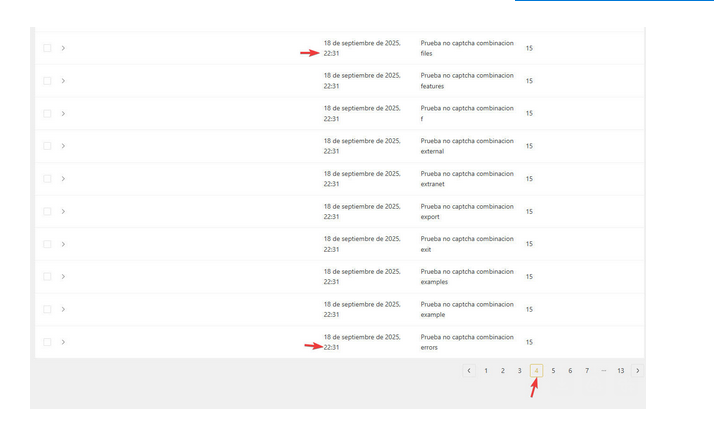Go to page 7 in pagination
Viewport: 716px width, 421px height.
(587, 371)
